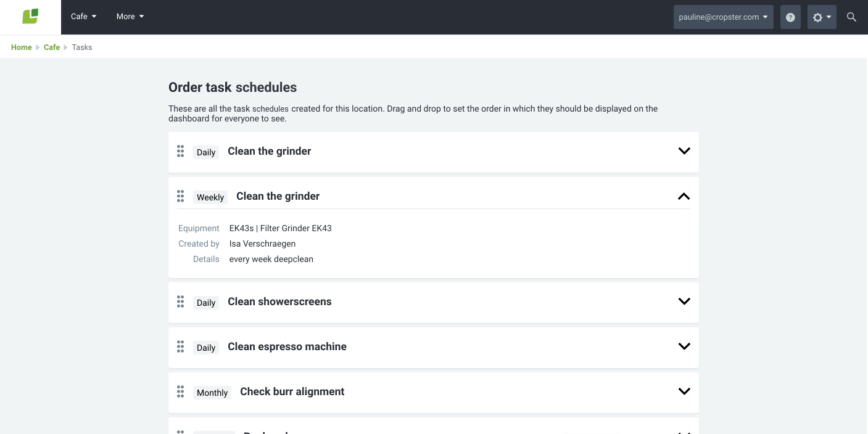Click the Cafe breadcrumb link
The height and width of the screenshot is (434, 868).
[52, 47]
